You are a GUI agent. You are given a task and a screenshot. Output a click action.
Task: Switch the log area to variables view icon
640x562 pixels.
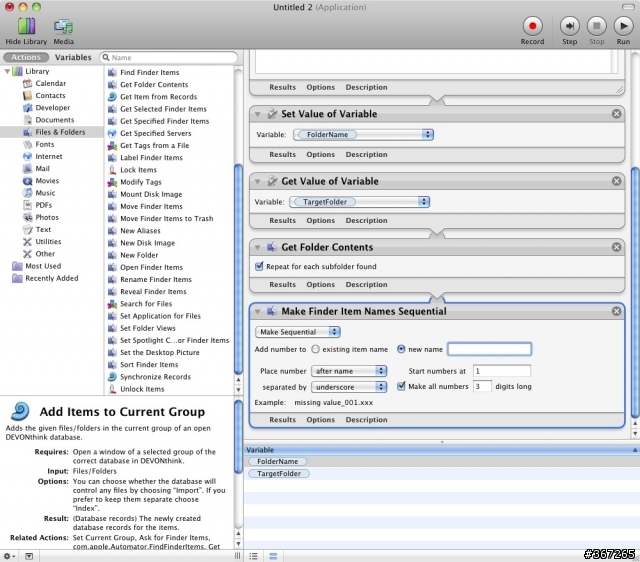[273, 556]
